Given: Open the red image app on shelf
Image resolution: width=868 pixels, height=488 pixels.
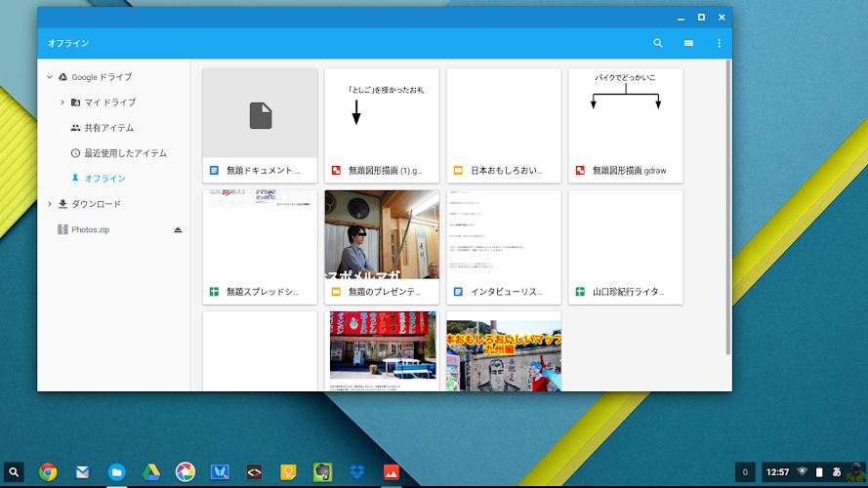Looking at the screenshot, I should click(x=392, y=472).
